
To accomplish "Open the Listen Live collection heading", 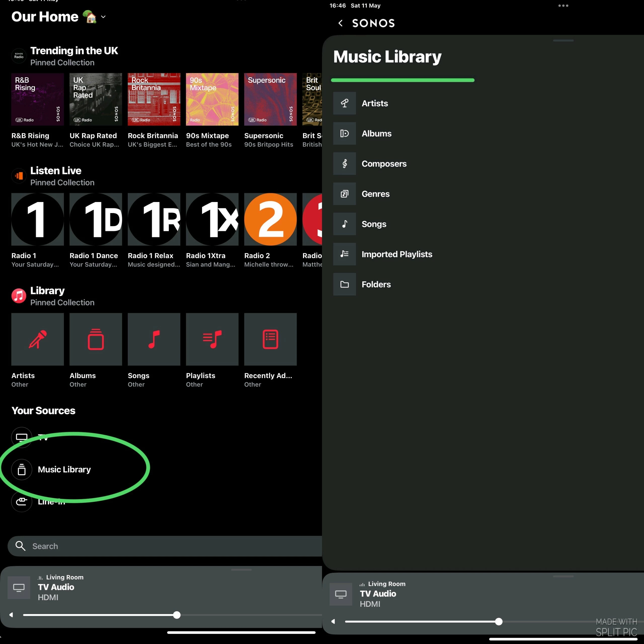I will tap(56, 171).
